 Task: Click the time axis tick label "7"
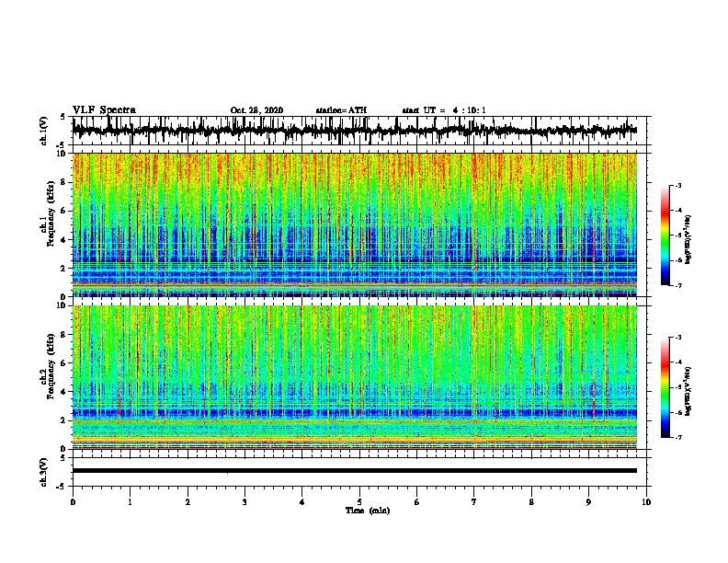click(x=474, y=502)
